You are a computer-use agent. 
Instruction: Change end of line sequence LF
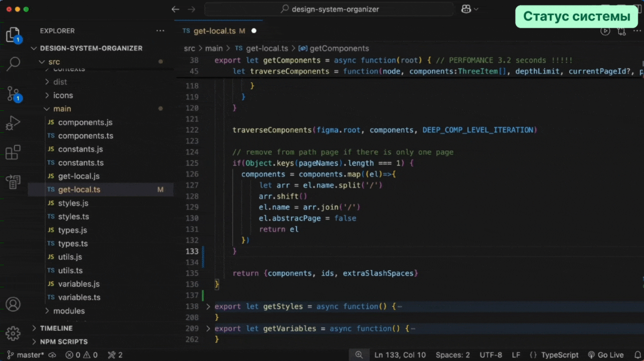tap(516, 355)
